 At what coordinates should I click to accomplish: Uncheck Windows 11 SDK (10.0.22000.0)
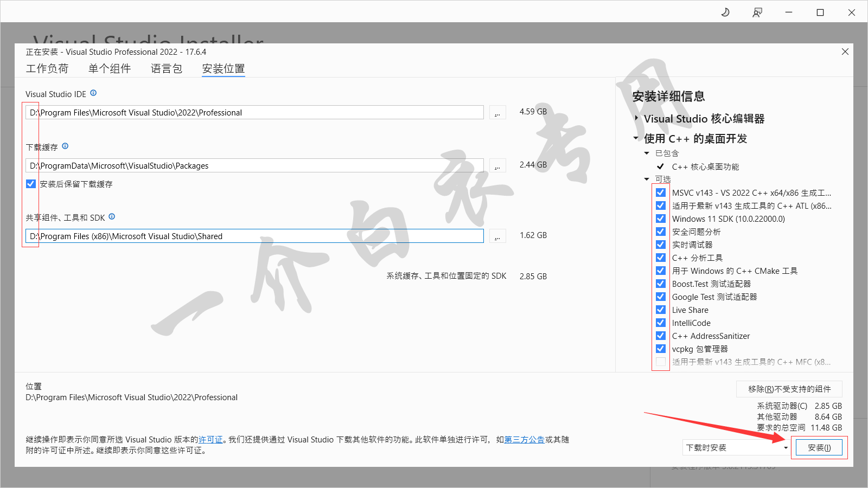[x=660, y=219]
